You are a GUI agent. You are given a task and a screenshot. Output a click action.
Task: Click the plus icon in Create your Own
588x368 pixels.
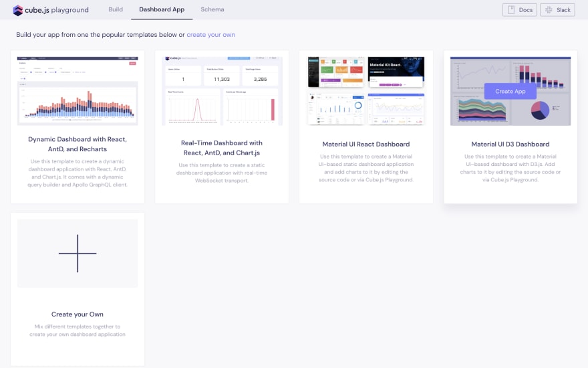click(x=78, y=254)
